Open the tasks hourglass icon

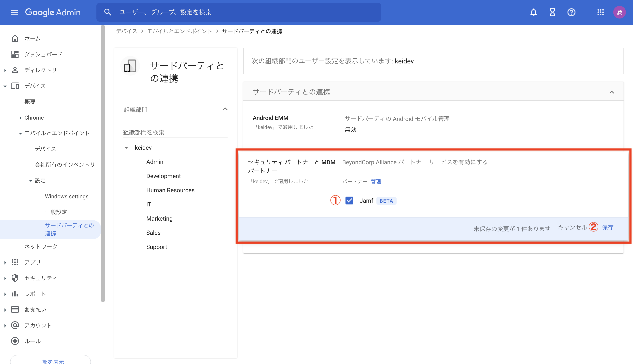[x=552, y=12]
